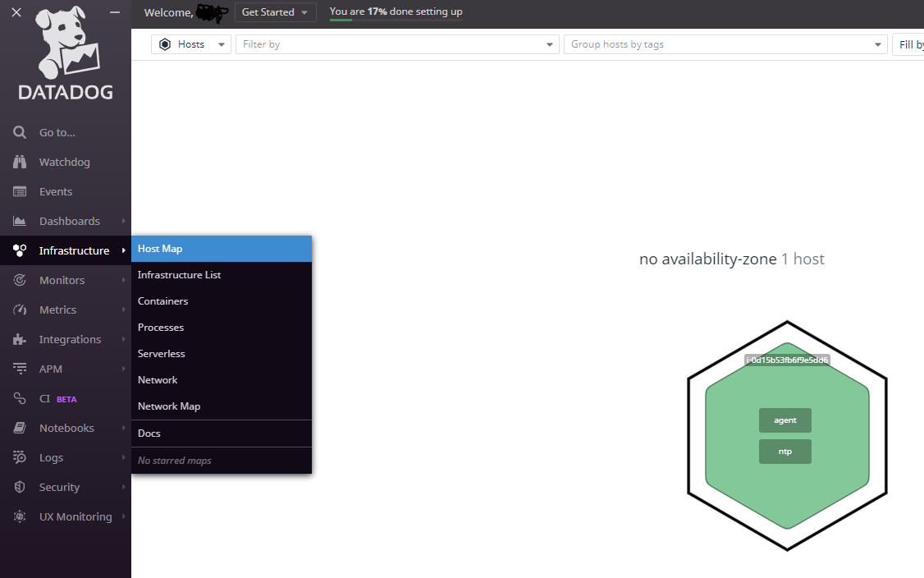Click the agent badge on host
Screen dimensions: 924x578
coord(785,420)
